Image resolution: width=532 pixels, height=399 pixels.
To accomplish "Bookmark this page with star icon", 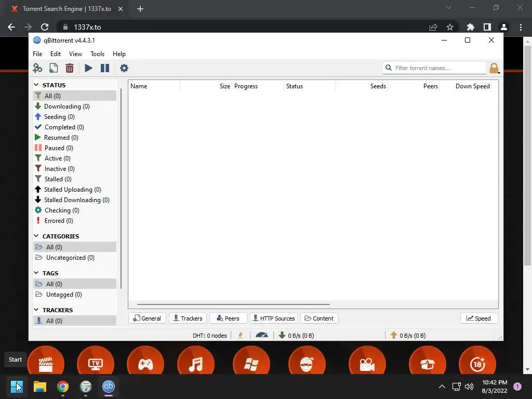I will coord(450,27).
